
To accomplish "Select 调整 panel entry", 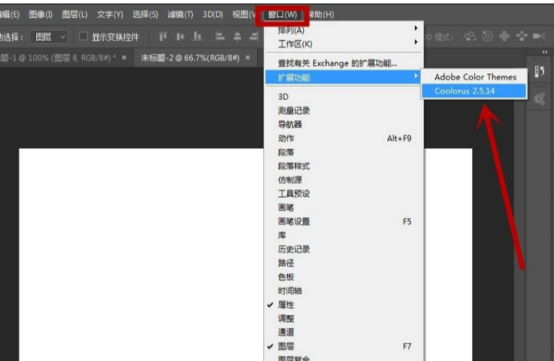I will (344, 318).
